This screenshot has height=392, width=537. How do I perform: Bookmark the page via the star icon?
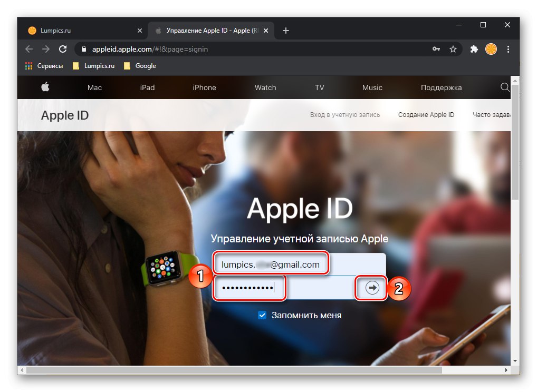[x=453, y=49]
